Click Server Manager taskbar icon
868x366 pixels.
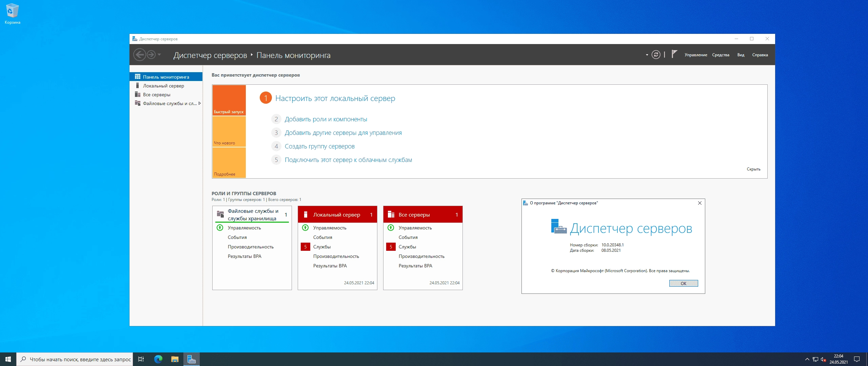(192, 359)
